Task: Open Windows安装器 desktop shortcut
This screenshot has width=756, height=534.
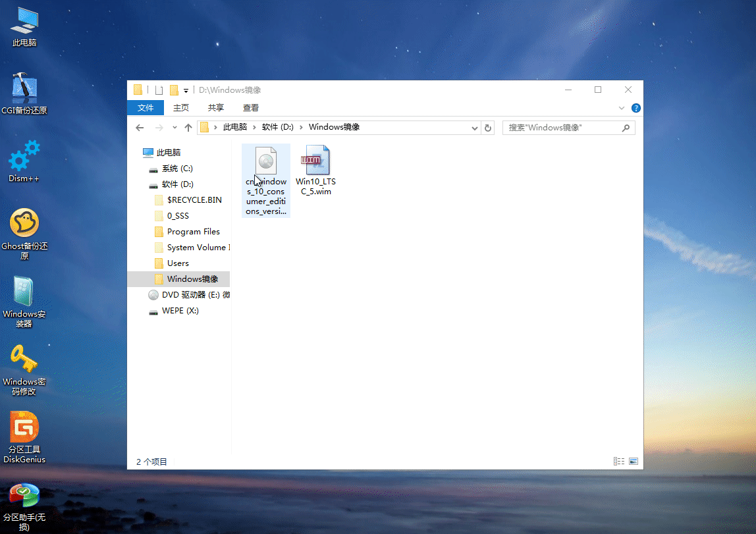Action: (24, 302)
